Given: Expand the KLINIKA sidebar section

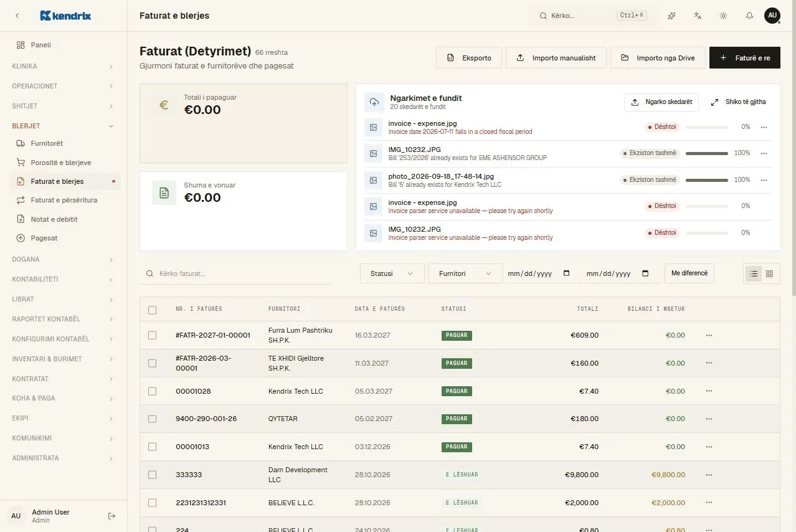Looking at the screenshot, I should 64,66.
